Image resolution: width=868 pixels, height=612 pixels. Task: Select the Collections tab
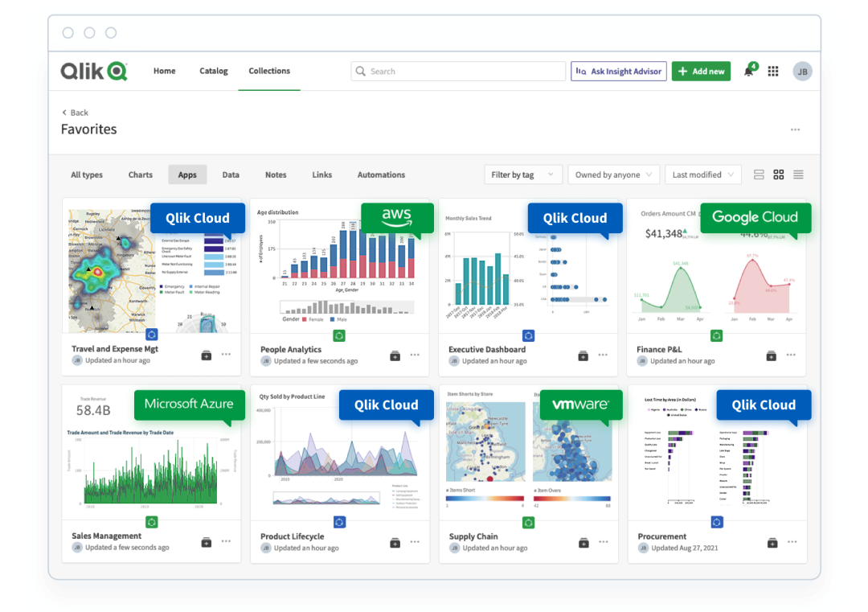pyautogui.click(x=269, y=71)
